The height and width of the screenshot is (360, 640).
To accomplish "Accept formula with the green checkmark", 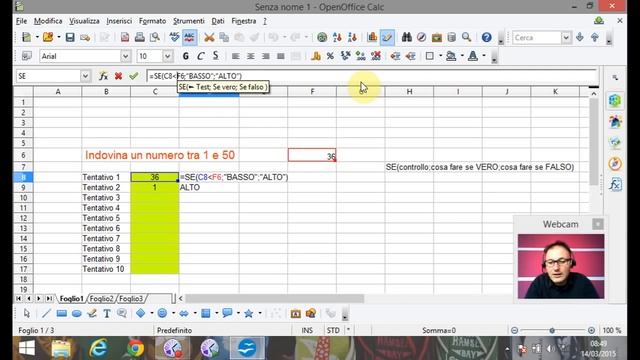I will (133, 76).
